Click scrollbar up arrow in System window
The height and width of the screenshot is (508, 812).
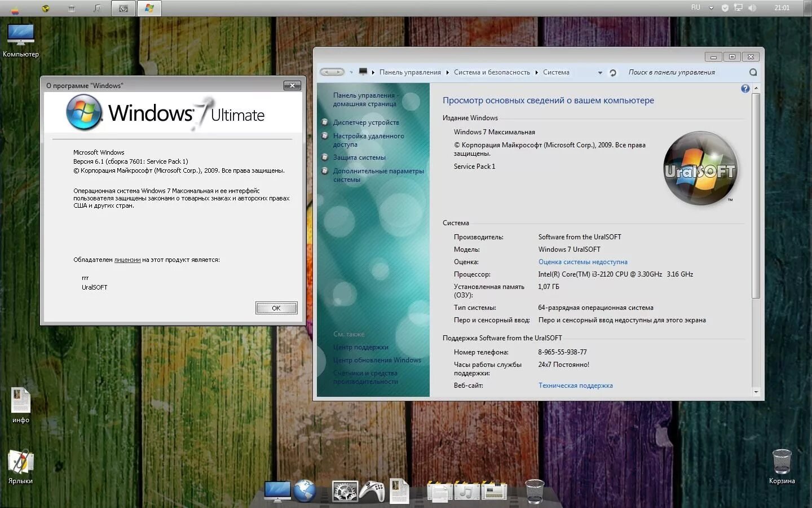coord(756,88)
